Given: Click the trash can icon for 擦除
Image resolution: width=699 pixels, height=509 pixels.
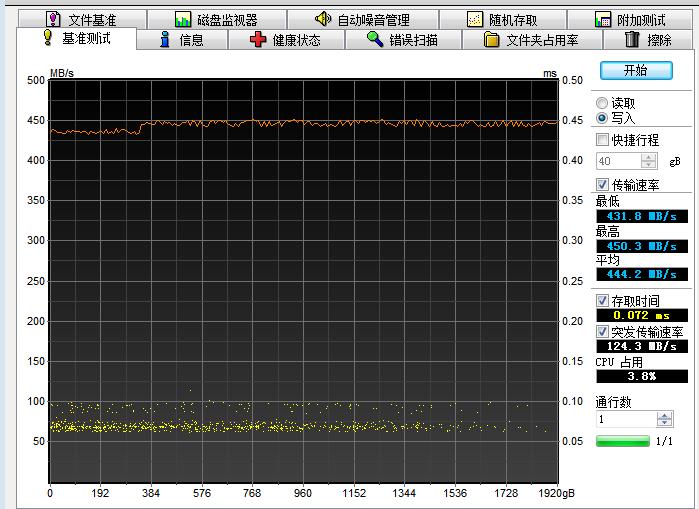Looking at the screenshot, I should point(632,40).
